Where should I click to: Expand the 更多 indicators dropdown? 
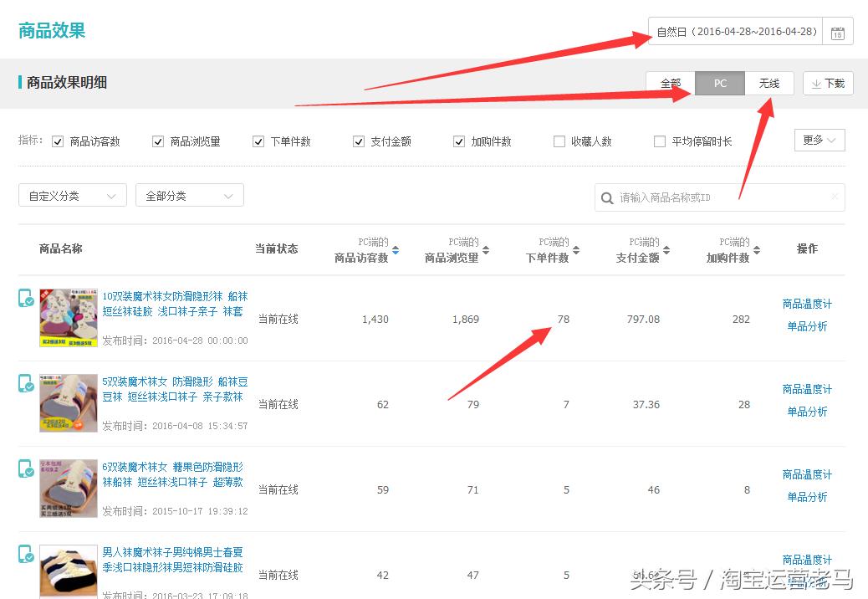819,140
